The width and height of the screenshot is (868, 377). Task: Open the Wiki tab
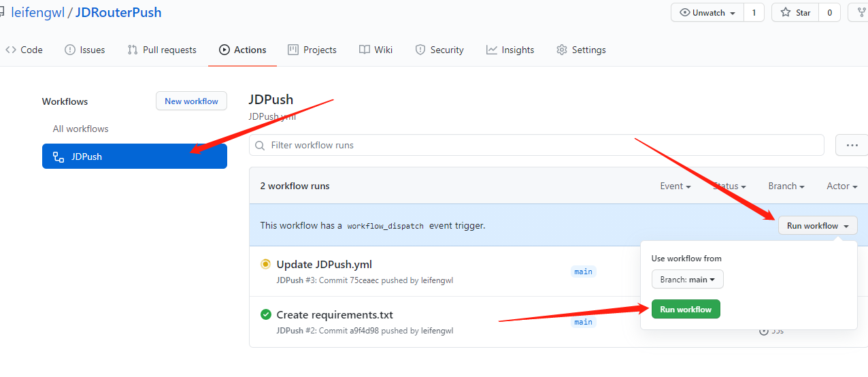click(375, 50)
